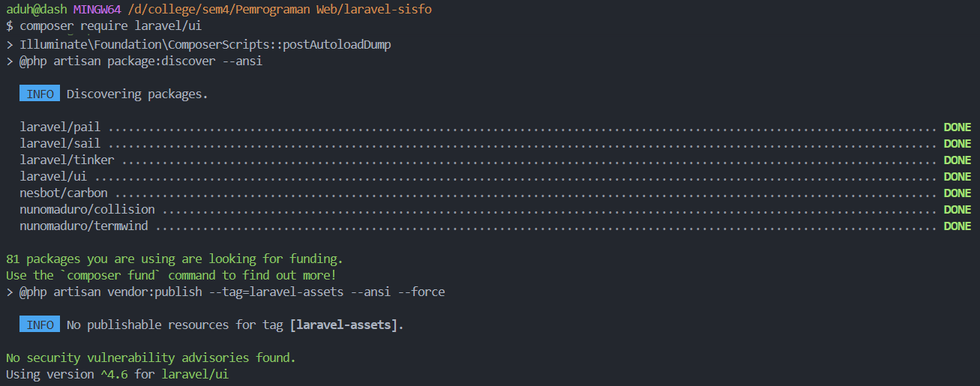Click the 'Using version ^4.6 for laravel/ui' line
This screenshot has height=386, width=980.
point(117,373)
